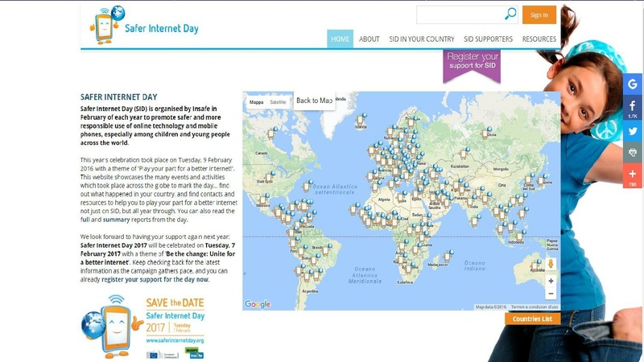Open the HOME menu item
Screen dimensions: 644x362
click(x=340, y=39)
